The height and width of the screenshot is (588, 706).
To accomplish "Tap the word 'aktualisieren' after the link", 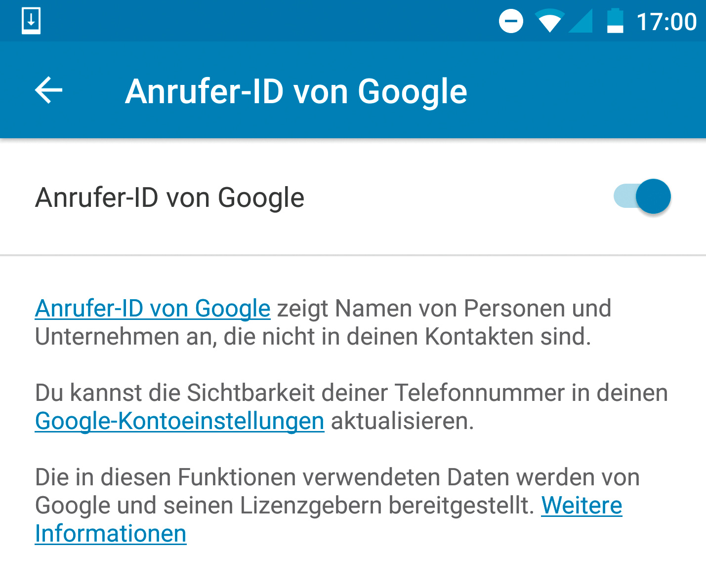I will pos(402,421).
